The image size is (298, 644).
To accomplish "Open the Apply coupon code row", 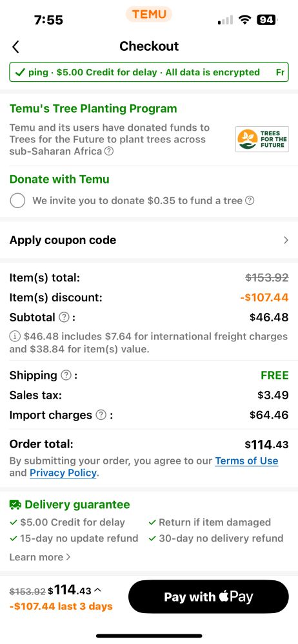I will coord(149,240).
